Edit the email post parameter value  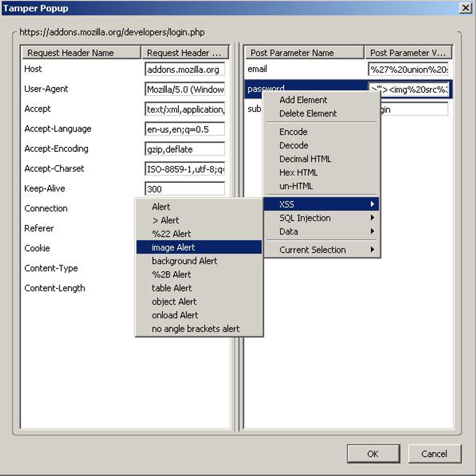pos(409,69)
